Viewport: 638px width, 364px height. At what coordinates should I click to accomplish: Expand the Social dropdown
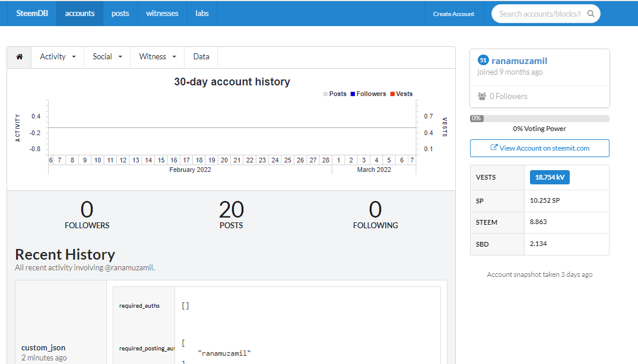coord(107,57)
